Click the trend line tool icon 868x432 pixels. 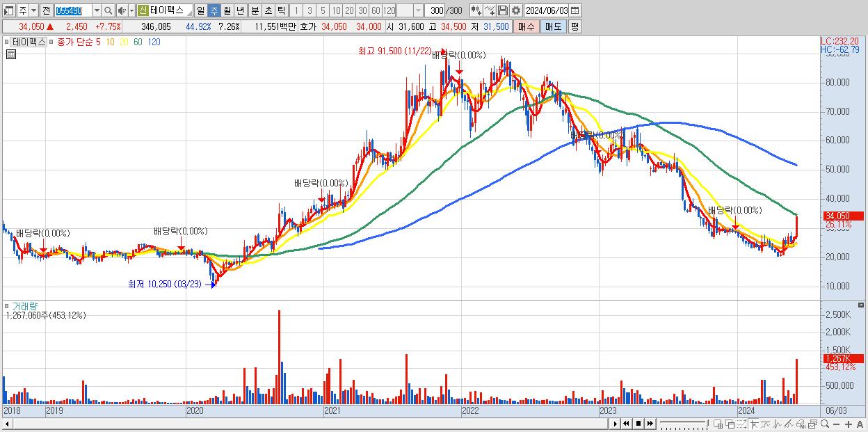pyautogui.click(x=766, y=424)
